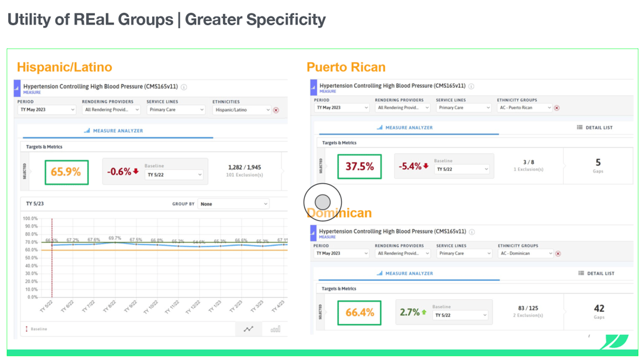Open info icon in Puerto Rican measure title

tap(471, 86)
